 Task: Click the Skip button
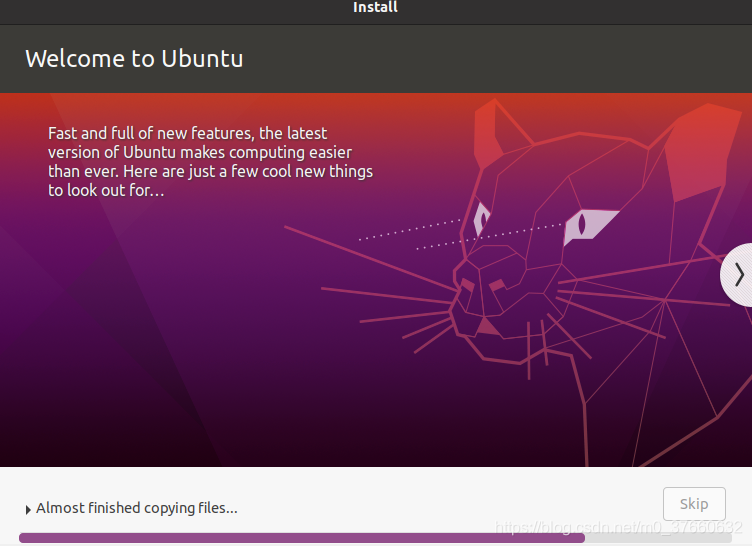[694, 504]
